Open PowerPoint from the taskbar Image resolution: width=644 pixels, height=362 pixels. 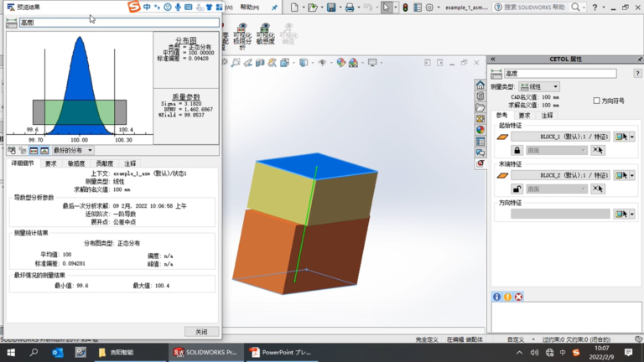[281, 352]
